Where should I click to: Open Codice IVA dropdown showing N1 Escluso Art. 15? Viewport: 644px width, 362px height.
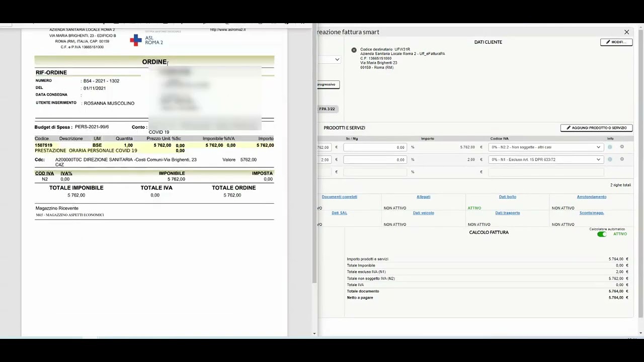546,159
